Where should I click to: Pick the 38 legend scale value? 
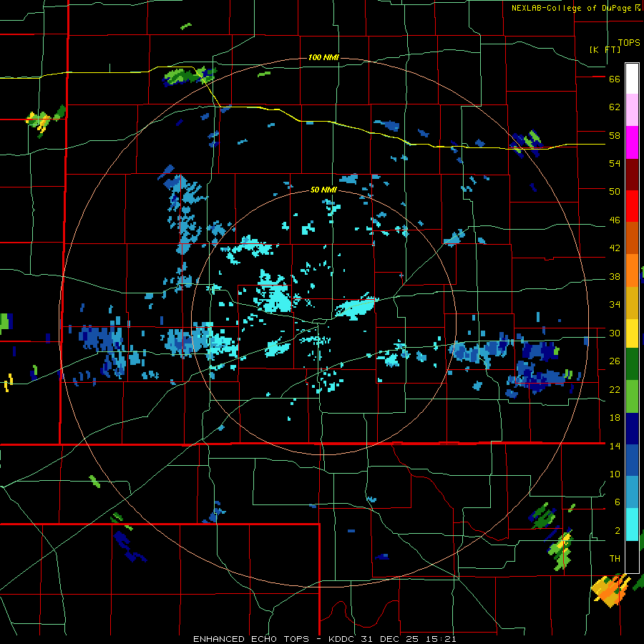point(615,277)
